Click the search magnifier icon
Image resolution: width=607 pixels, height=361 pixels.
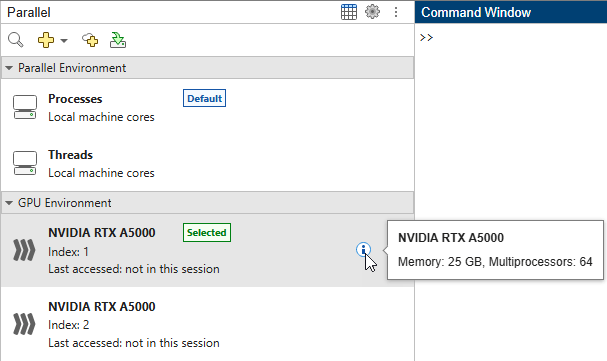16,40
